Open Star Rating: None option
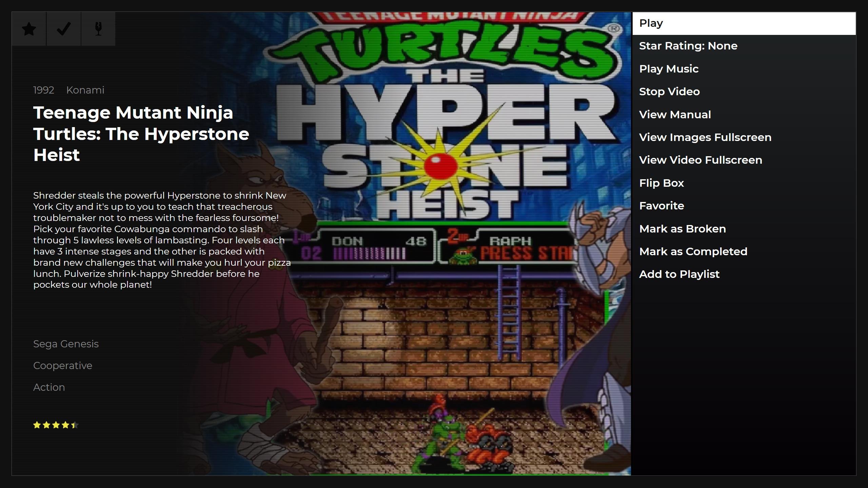 click(744, 46)
